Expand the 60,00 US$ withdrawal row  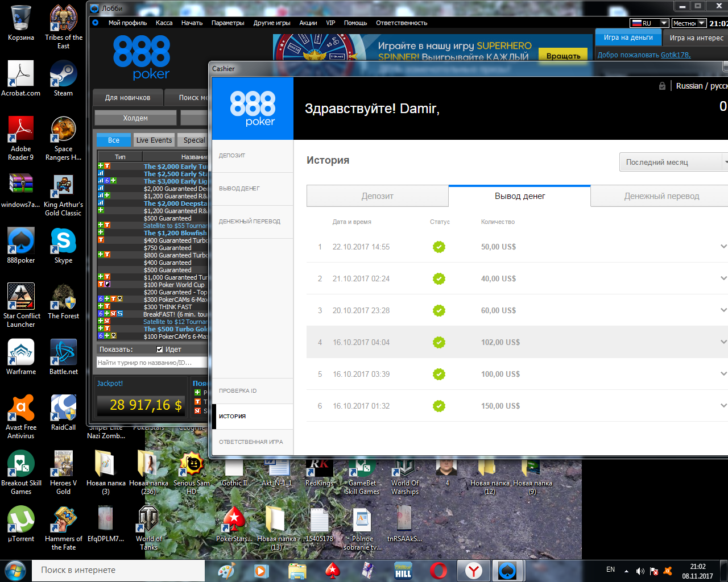tap(723, 310)
